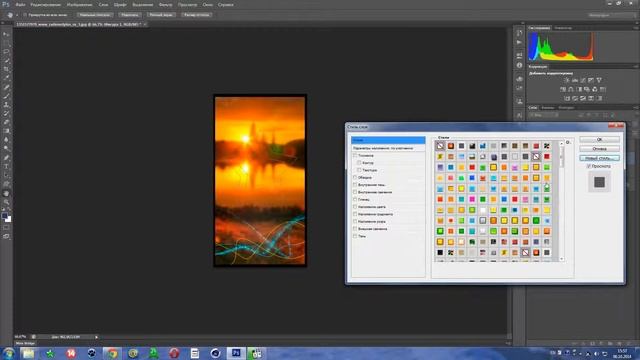The width and height of the screenshot is (640, 360).
Task: Switch to the Контуры tab
Action: click(x=566, y=108)
